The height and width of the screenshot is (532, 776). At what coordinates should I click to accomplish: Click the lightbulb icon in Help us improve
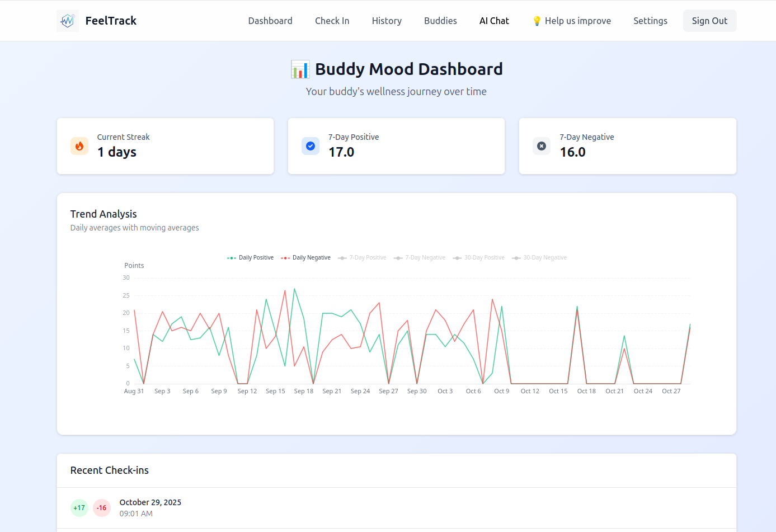pos(536,21)
